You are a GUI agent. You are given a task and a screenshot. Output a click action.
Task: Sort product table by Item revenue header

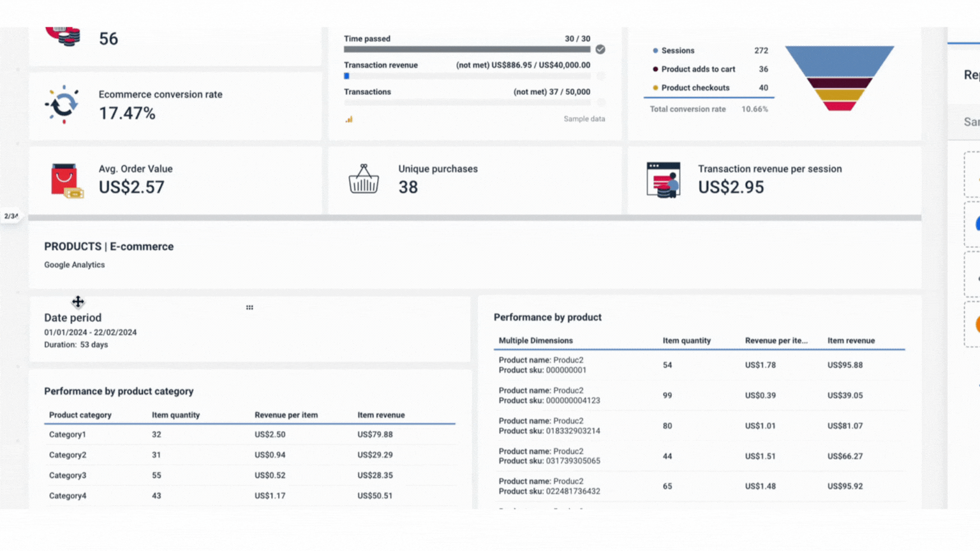pyautogui.click(x=850, y=341)
